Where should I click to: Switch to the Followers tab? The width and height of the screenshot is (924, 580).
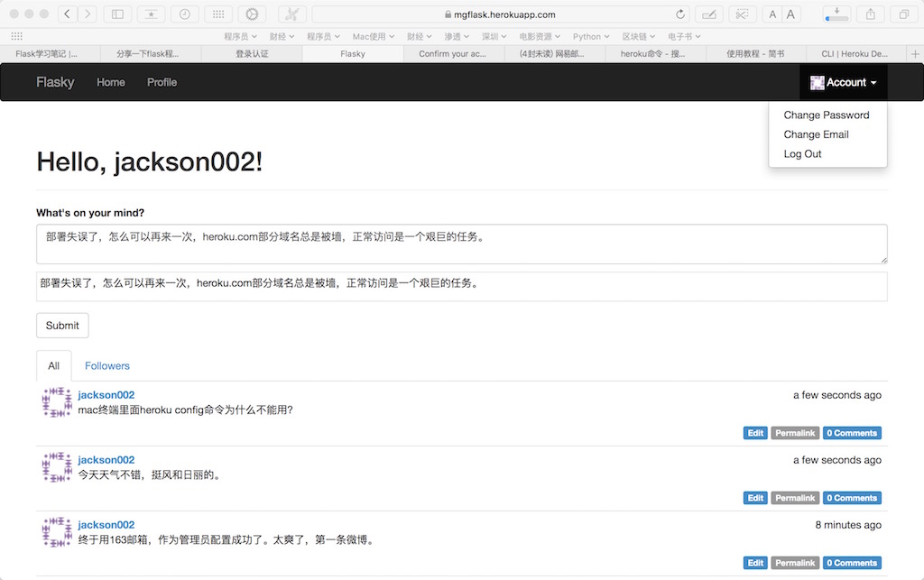(x=106, y=365)
